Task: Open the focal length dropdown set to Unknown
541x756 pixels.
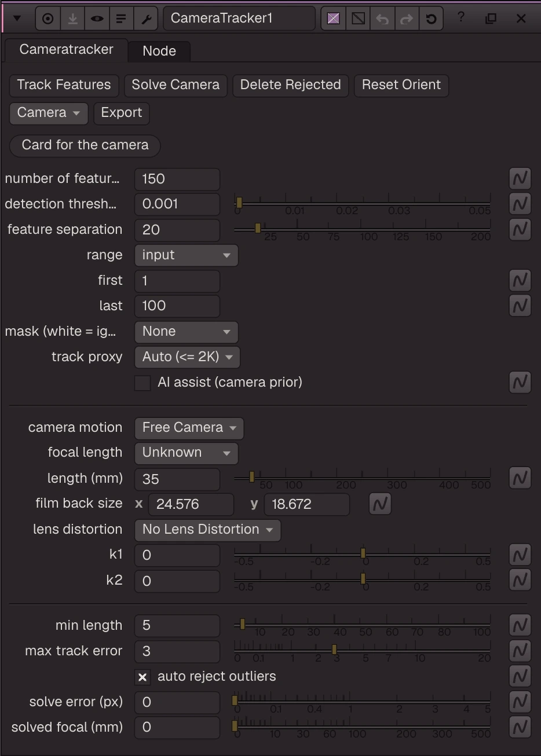Action: (187, 453)
